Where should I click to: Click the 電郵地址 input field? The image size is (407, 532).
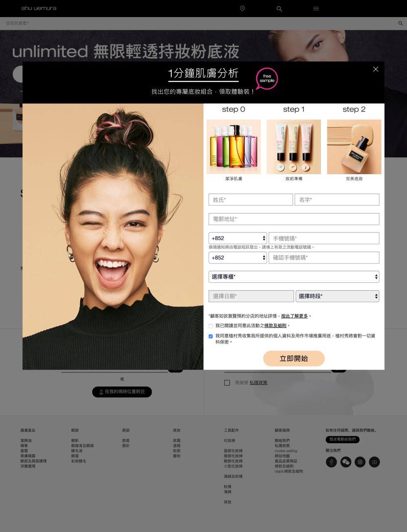(294, 219)
